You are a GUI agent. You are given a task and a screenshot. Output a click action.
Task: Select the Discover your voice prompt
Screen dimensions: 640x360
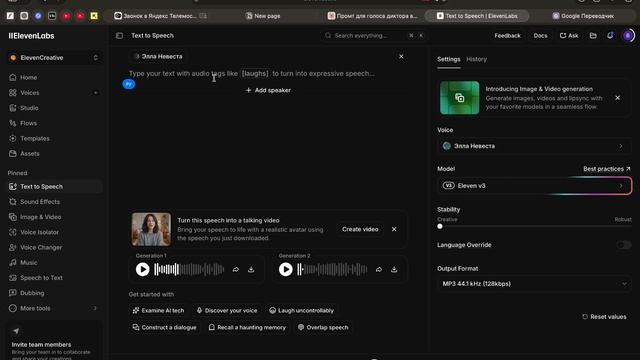point(227,311)
